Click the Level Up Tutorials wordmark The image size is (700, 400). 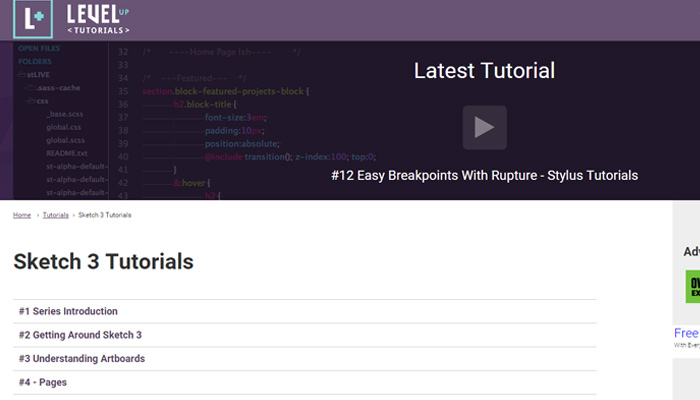click(x=98, y=20)
